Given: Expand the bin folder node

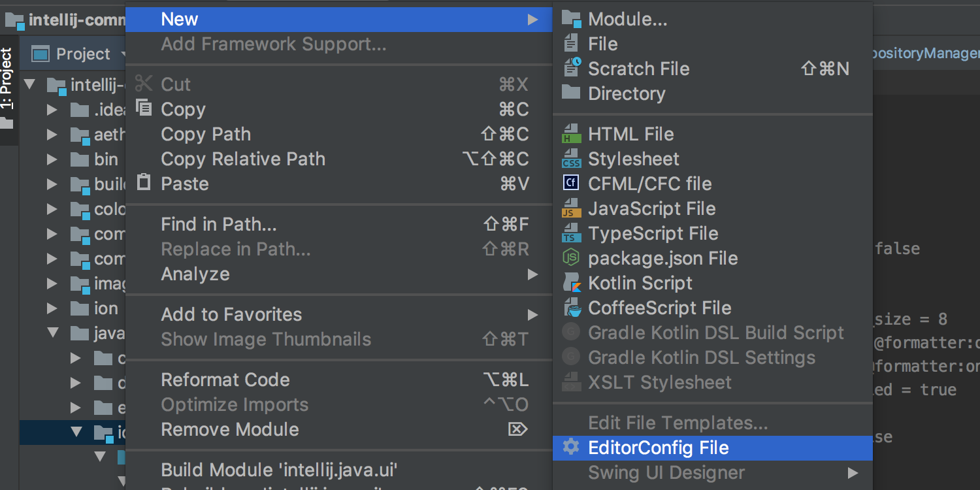Looking at the screenshot, I should (x=52, y=159).
